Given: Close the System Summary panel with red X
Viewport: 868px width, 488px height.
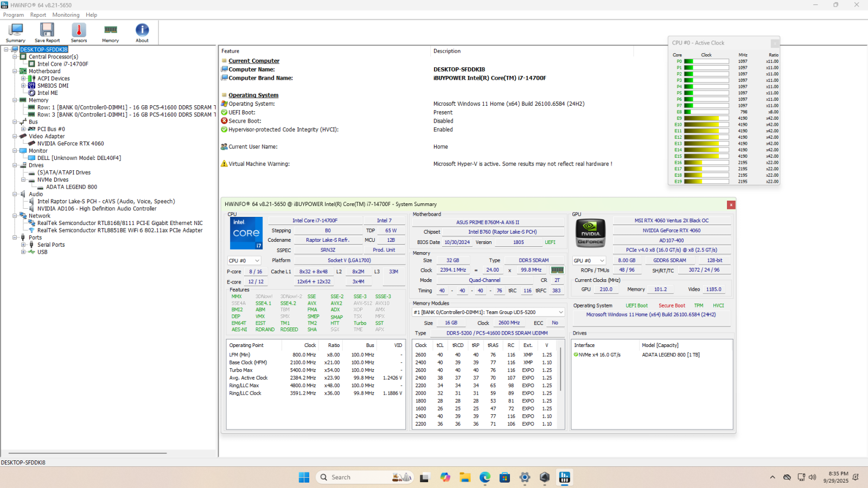Looking at the screenshot, I should (x=731, y=204).
